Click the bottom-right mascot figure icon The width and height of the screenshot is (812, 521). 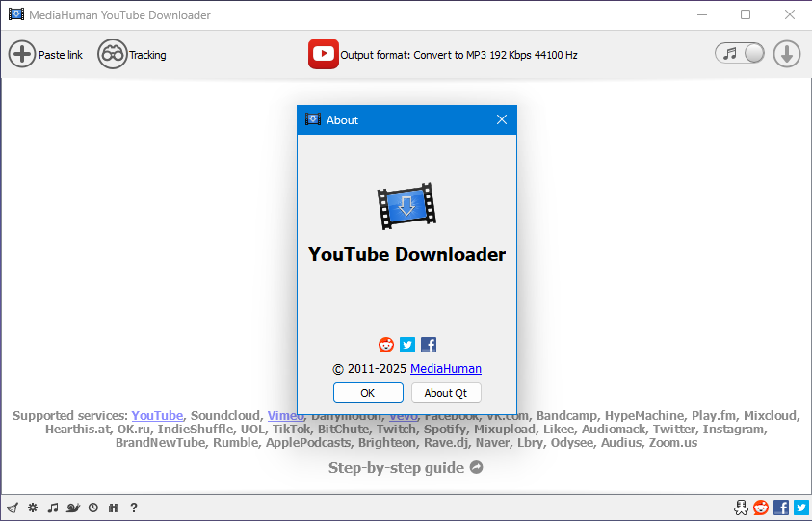[x=741, y=508]
